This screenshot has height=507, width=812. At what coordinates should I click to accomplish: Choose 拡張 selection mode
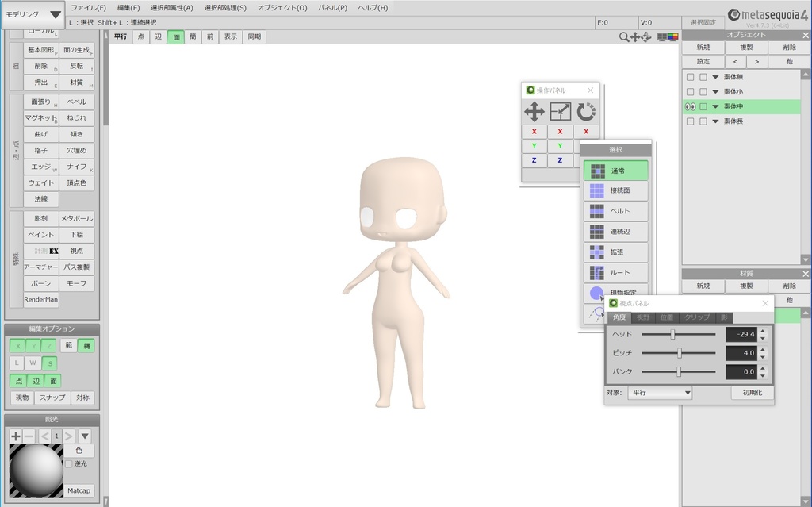pos(615,252)
